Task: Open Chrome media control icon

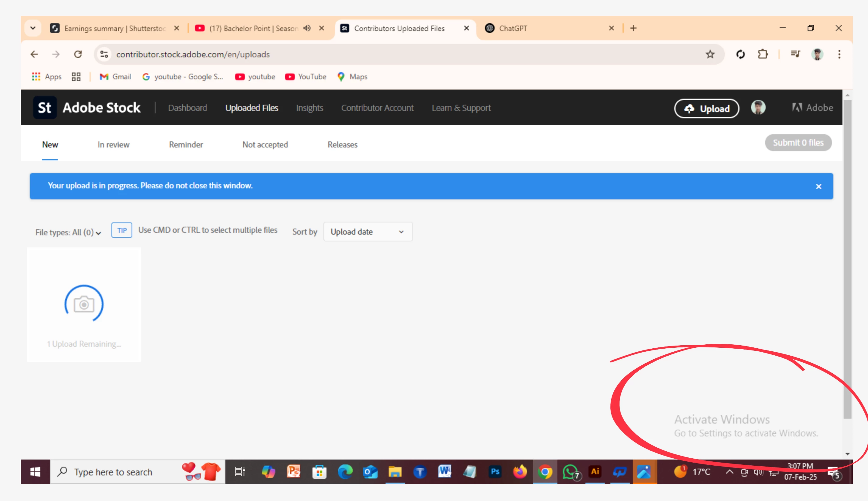Action: pos(795,54)
